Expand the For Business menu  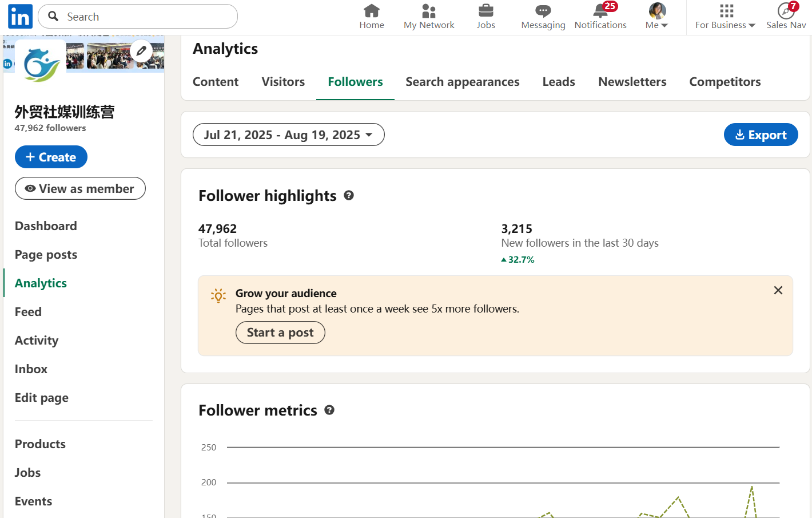pos(725,17)
